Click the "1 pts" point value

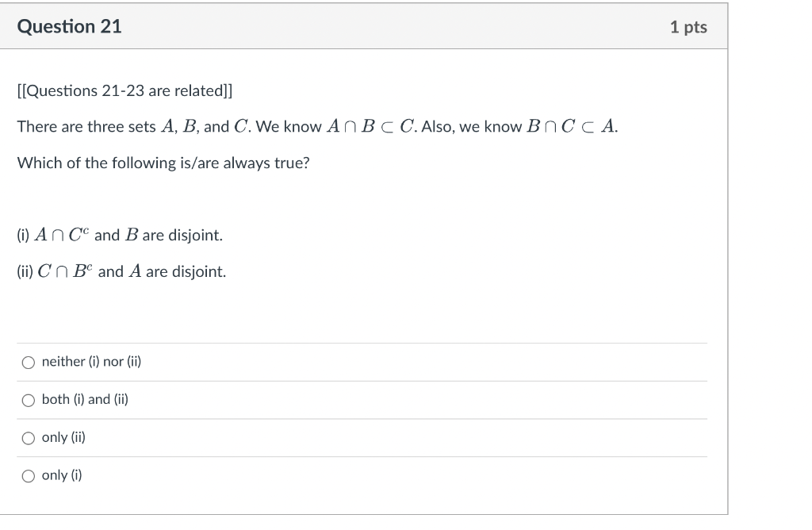click(688, 26)
